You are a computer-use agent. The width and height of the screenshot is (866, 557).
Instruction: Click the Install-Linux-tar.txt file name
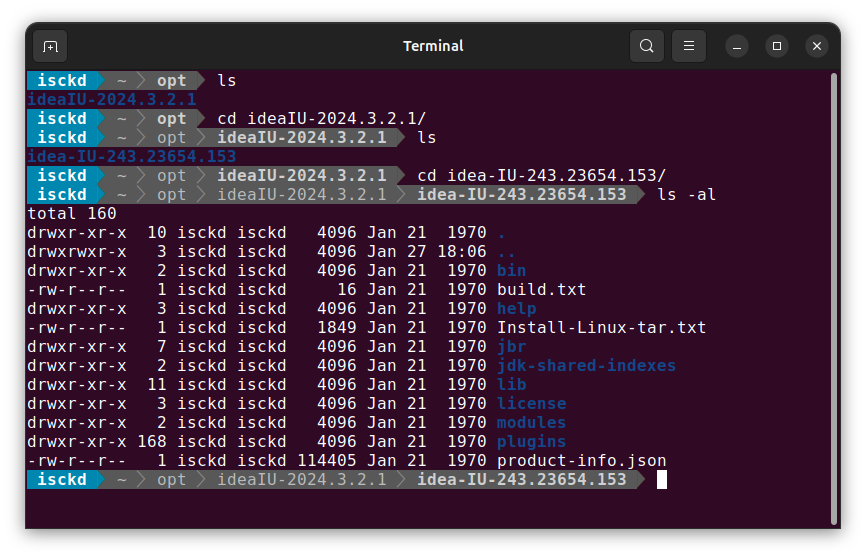(x=601, y=327)
